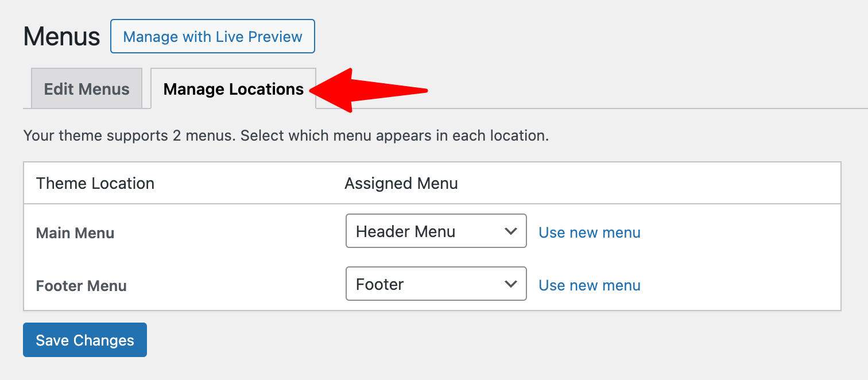Select the Footer Menu theme location label
868x380 pixels.
81,285
